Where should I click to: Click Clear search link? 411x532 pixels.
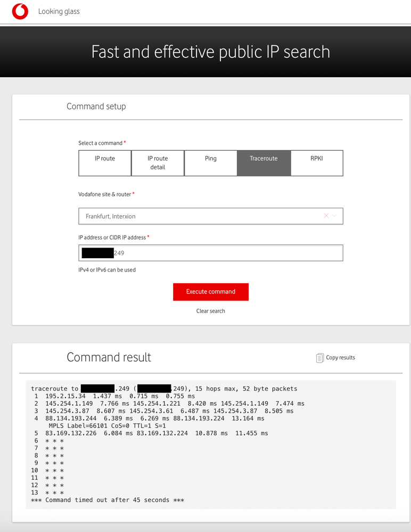211,311
